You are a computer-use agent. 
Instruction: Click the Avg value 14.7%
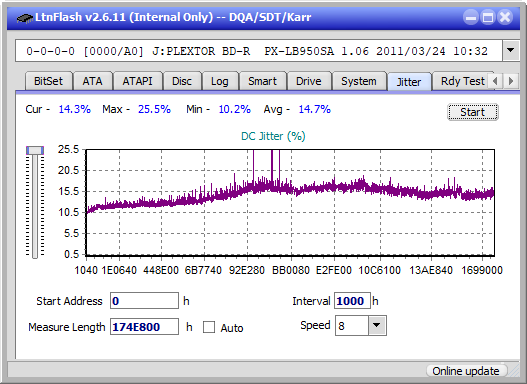315,109
